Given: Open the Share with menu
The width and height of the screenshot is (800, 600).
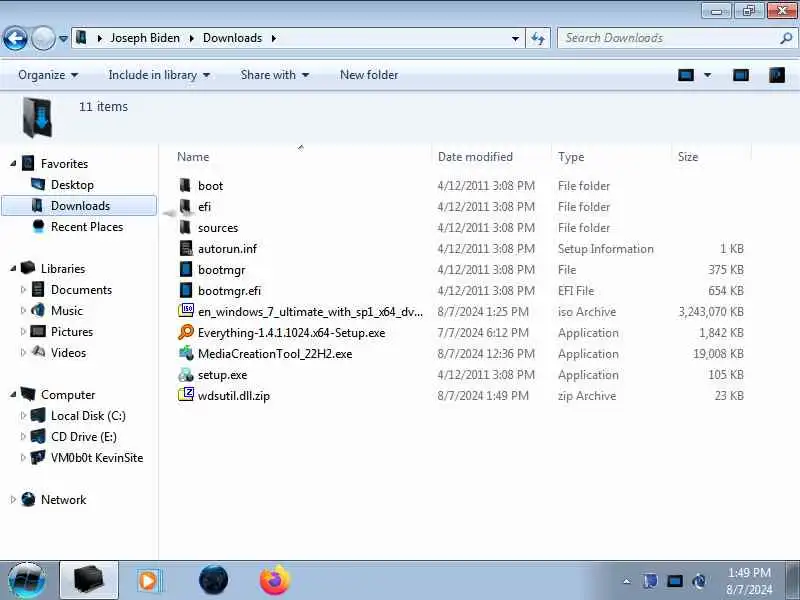Looking at the screenshot, I should [274, 75].
